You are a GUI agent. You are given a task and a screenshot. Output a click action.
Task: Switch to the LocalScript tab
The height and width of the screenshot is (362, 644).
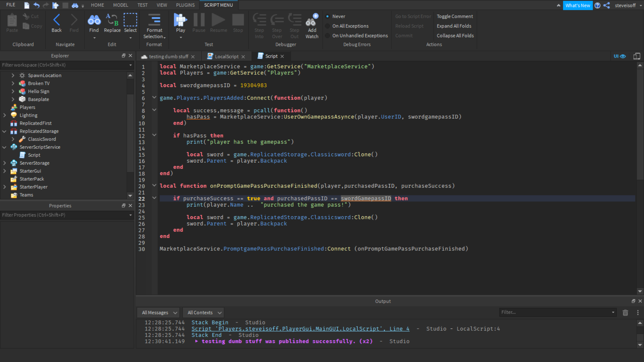tap(226, 57)
